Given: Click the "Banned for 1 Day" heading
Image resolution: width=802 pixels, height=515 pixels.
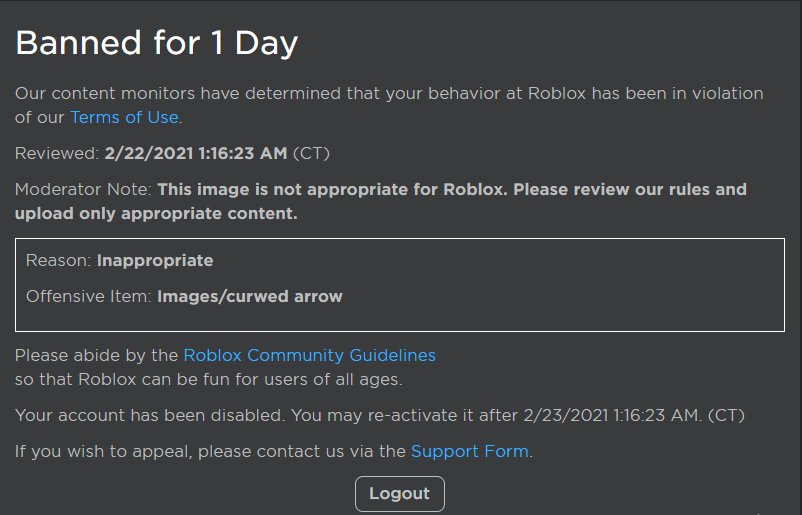Looking at the screenshot, I should pos(157,43).
